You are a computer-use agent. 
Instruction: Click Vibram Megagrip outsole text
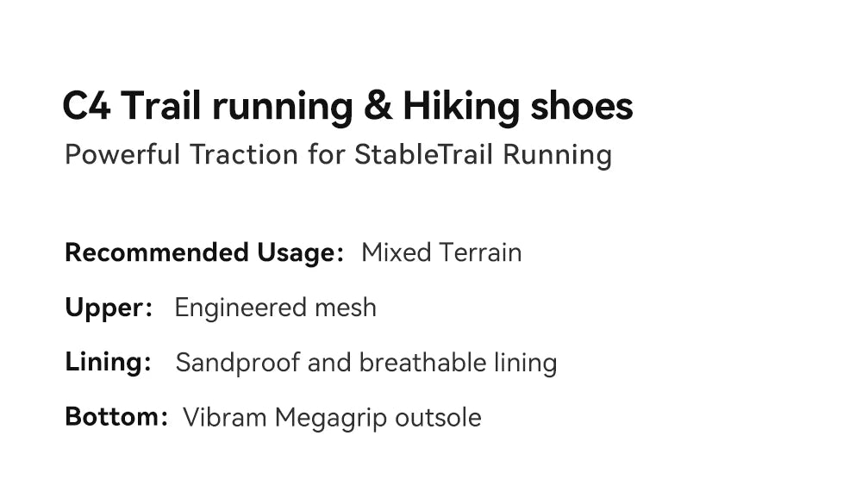332,418
